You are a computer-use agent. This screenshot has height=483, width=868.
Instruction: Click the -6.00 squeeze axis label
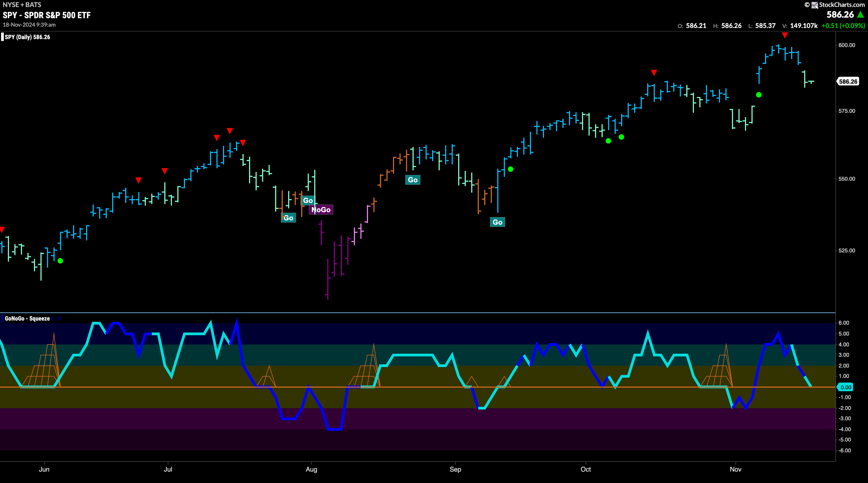(844, 451)
